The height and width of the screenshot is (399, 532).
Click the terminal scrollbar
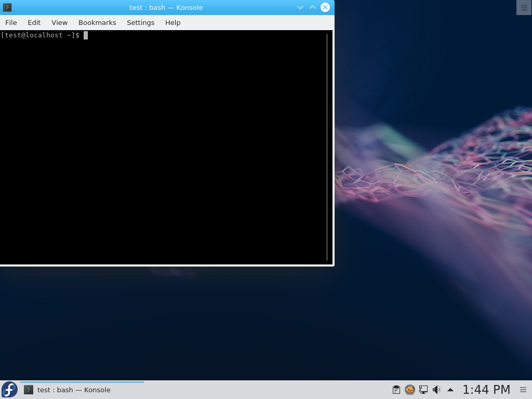tap(327, 147)
